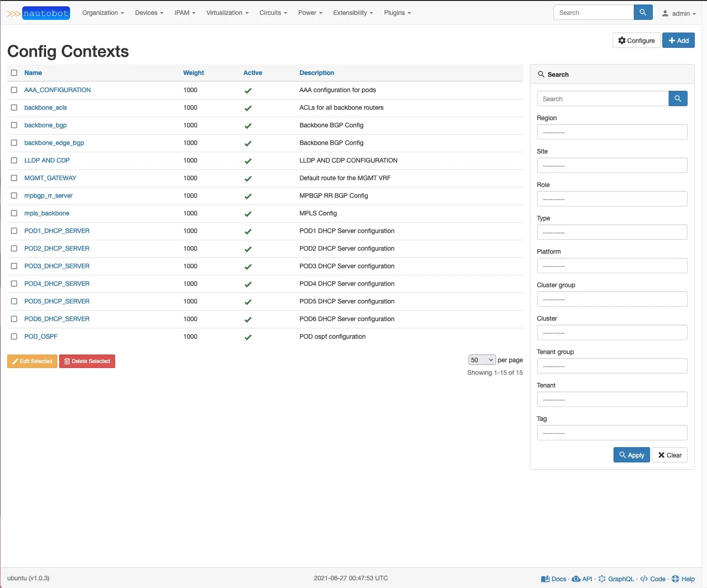This screenshot has height=588, width=707.
Task: Open the Extensibility menu
Action: coord(352,13)
